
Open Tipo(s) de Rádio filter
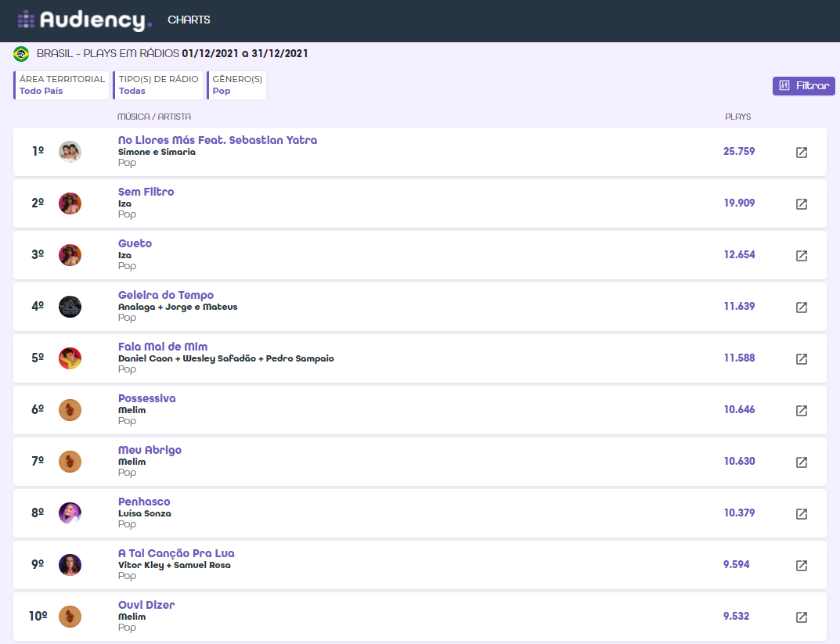(x=158, y=85)
